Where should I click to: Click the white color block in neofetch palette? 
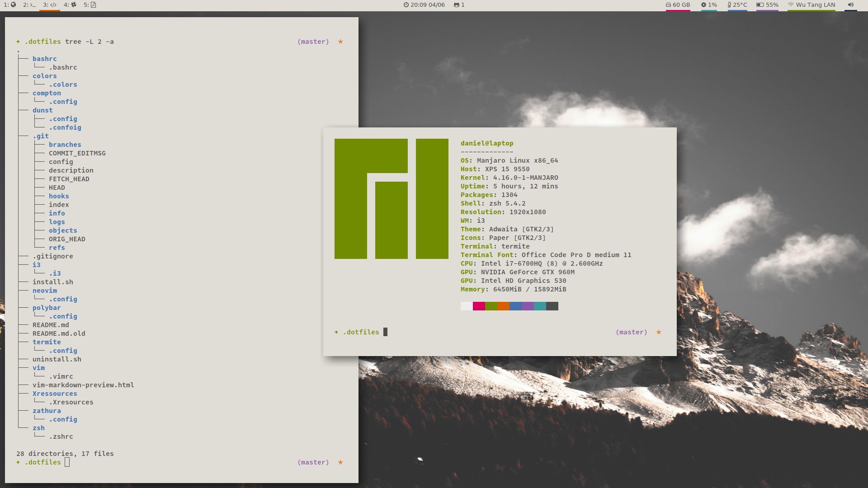467,306
